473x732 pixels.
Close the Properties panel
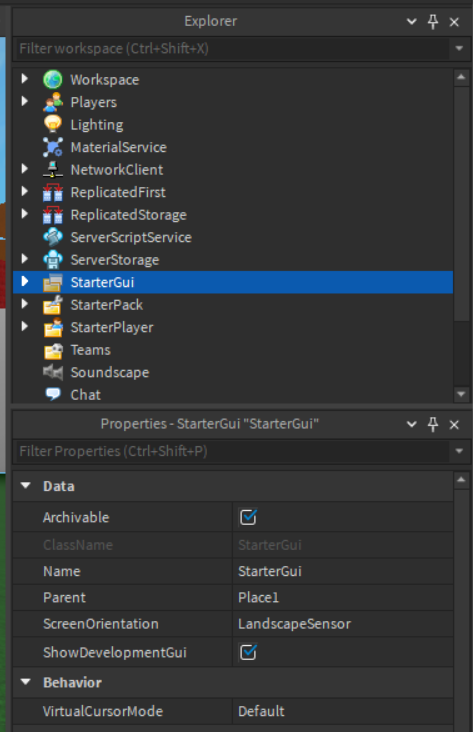coord(454,425)
